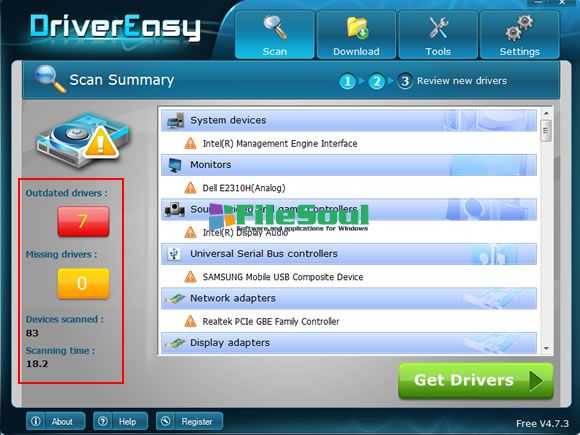Collapse the Universal Serial Bus controllers header

pyautogui.click(x=349, y=254)
